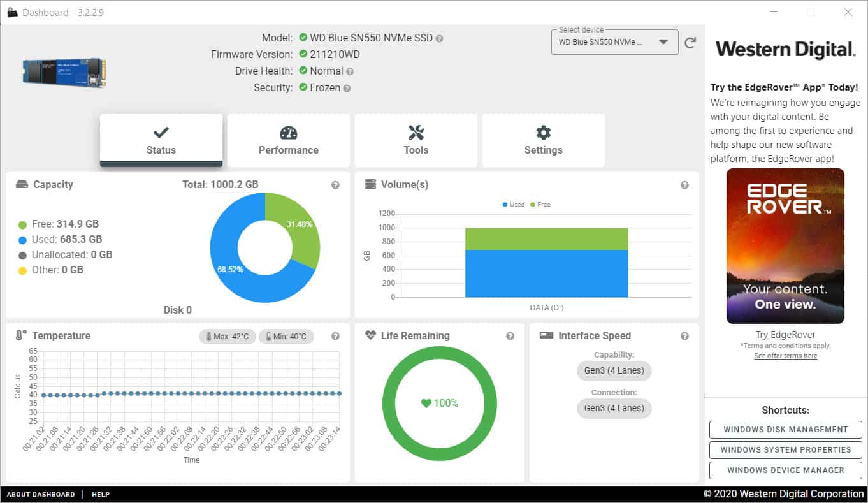Click the Disk 0 label
868x503 pixels.
point(178,310)
